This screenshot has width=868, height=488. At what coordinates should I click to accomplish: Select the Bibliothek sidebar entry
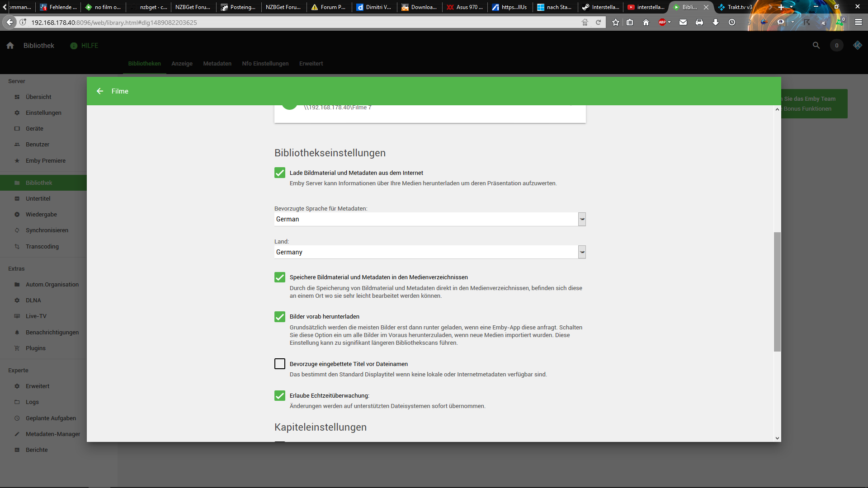(x=43, y=183)
